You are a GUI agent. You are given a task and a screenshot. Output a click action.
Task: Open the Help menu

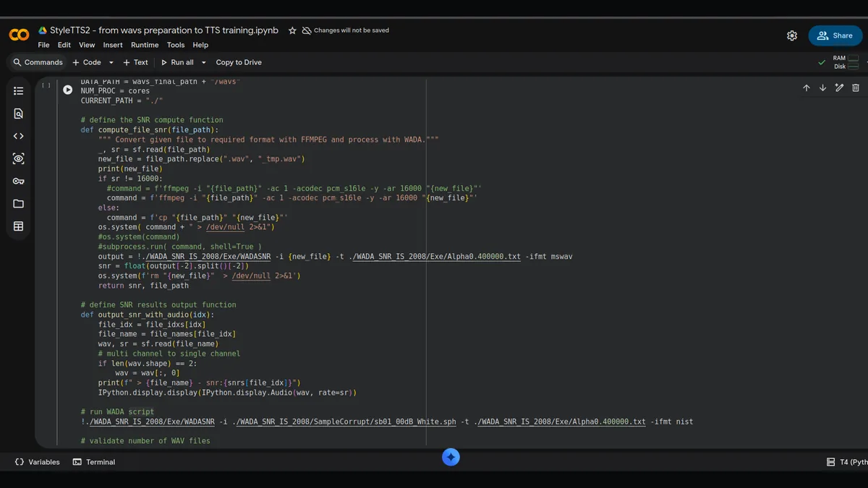(x=200, y=45)
